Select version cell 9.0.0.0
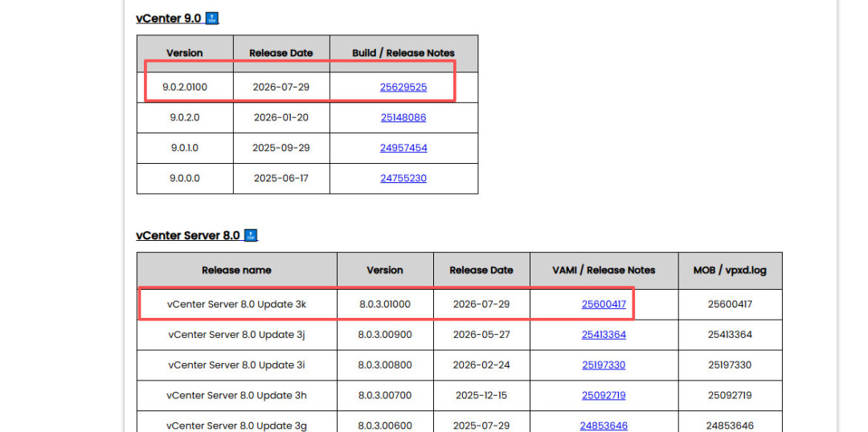 coord(185,178)
